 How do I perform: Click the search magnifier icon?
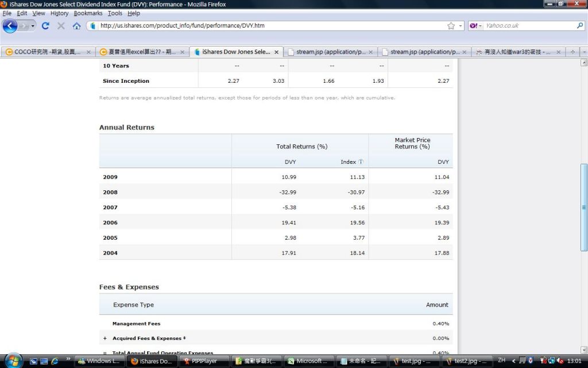point(580,25)
